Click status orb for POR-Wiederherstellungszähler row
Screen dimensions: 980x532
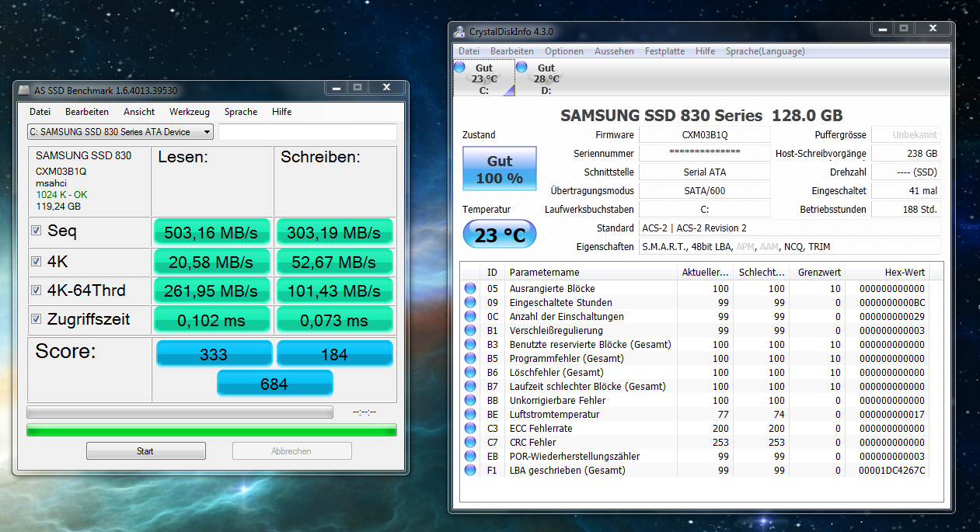click(x=470, y=456)
